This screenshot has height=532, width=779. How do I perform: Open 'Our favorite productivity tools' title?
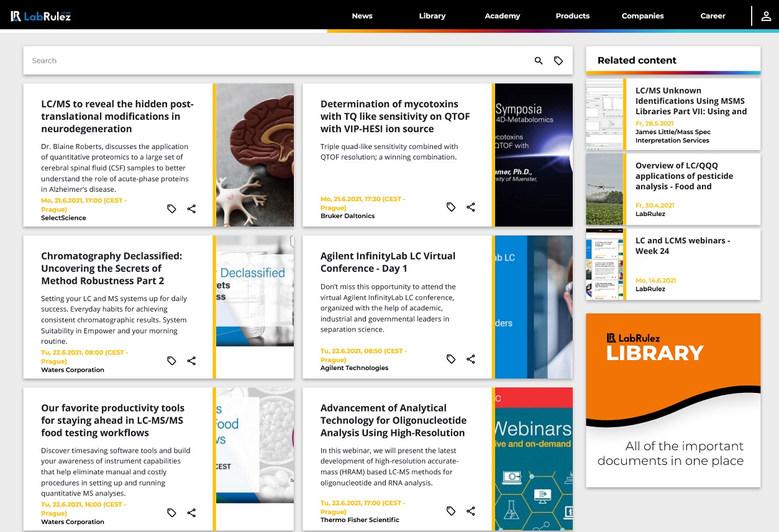coord(113,420)
